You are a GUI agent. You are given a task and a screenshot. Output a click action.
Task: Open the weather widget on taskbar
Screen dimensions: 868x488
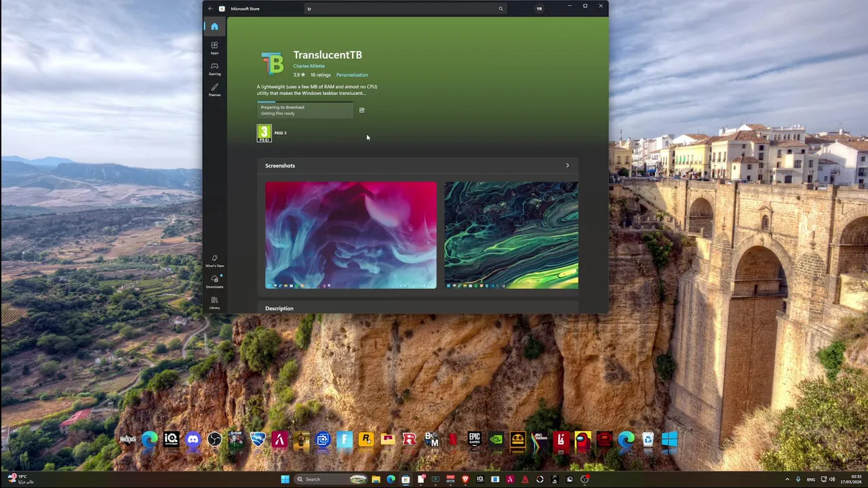click(x=20, y=479)
